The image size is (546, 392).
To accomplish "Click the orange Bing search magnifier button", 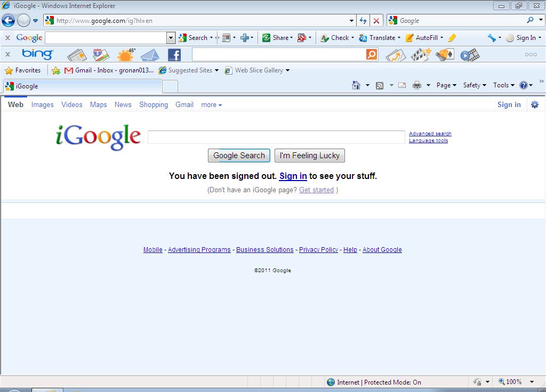I will pos(372,54).
